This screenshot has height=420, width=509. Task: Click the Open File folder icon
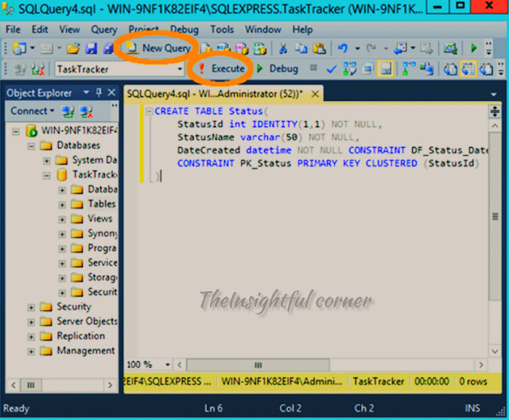tap(73, 49)
